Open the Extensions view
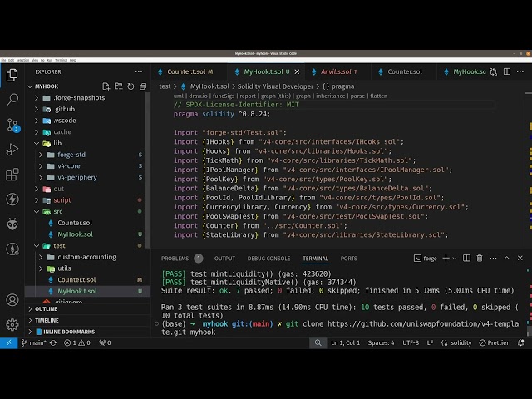Image resolution: width=532 pixels, height=399 pixels. pyautogui.click(x=12, y=175)
